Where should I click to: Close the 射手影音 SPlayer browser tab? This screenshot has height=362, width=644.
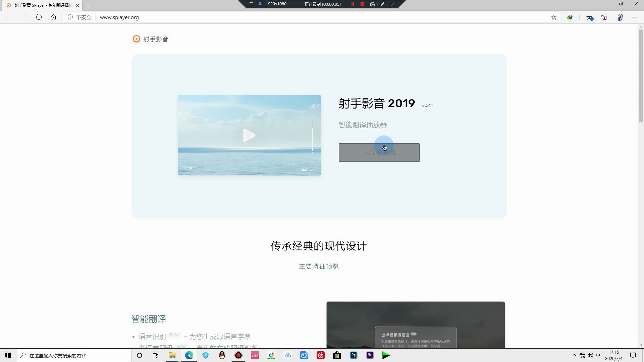point(77,5)
